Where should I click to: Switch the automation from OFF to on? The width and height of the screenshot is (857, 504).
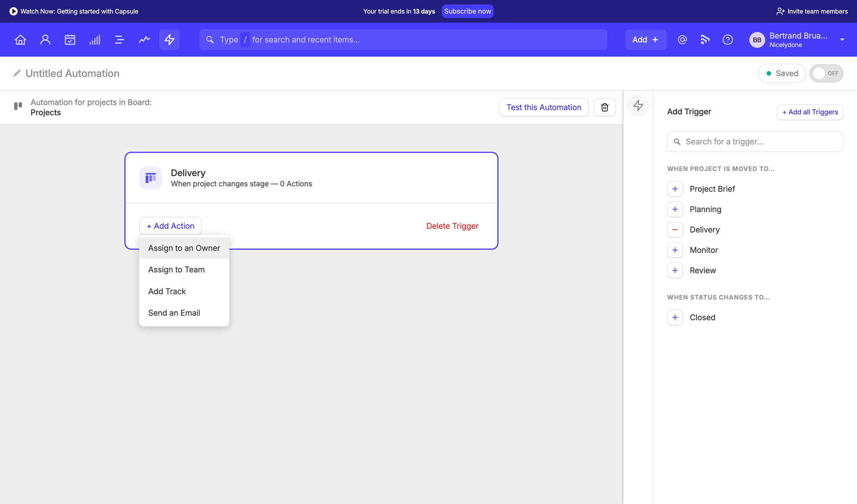pyautogui.click(x=826, y=73)
